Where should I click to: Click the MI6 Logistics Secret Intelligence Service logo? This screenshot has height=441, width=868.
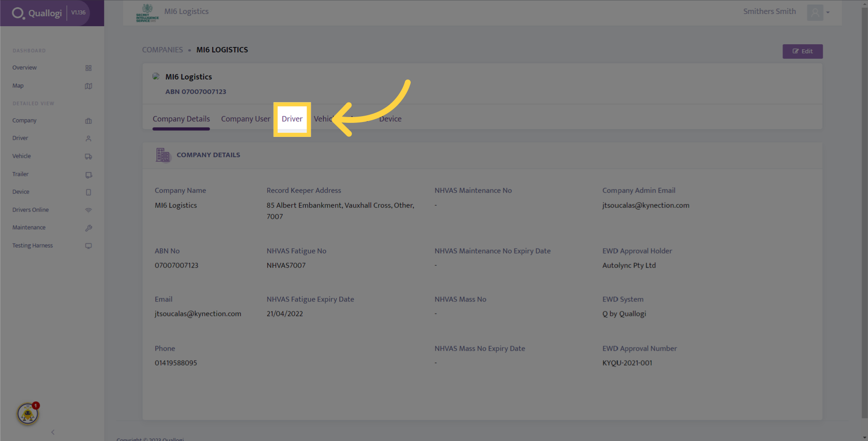click(x=147, y=13)
